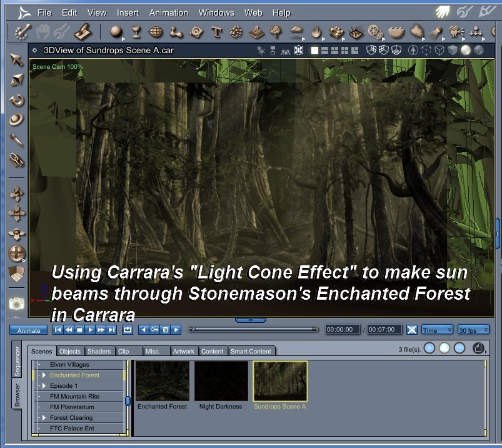Switch to the Smart Content tab
This screenshot has height=448, width=502.
tap(251, 351)
